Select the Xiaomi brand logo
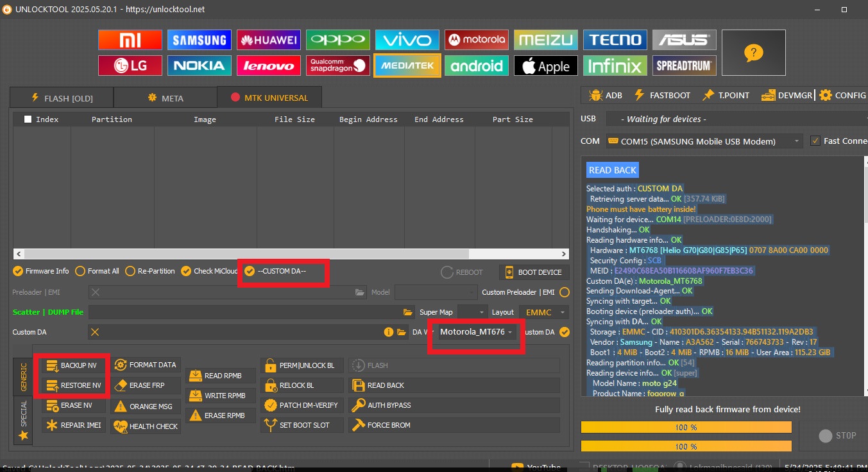The image size is (868, 472). point(130,40)
